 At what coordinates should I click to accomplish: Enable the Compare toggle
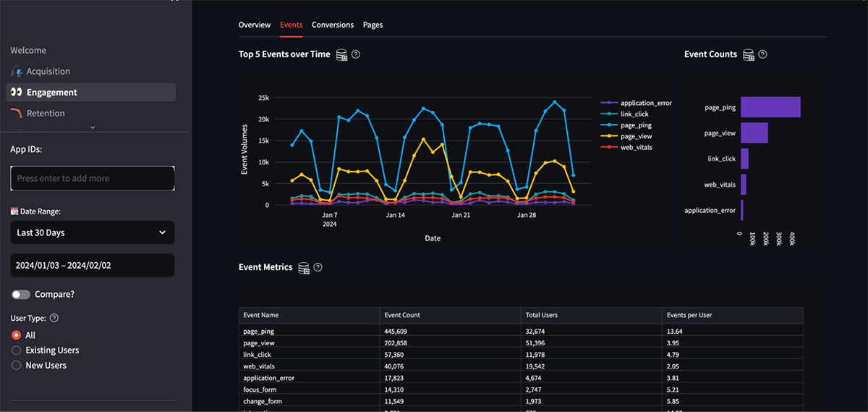click(21, 295)
